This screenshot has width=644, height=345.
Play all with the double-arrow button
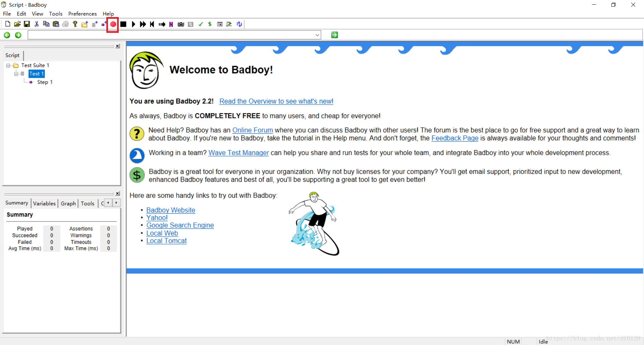pyautogui.click(x=143, y=24)
